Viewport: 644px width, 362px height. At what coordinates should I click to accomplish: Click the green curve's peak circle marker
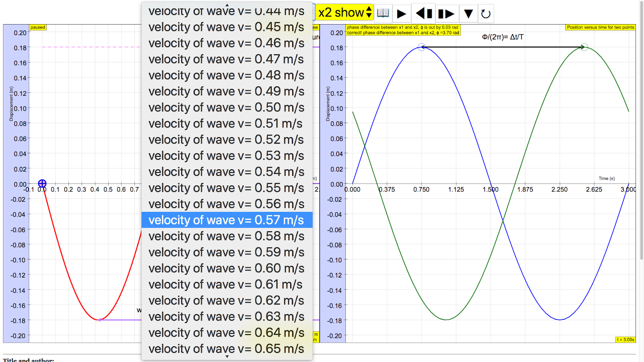tap(584, 47)
